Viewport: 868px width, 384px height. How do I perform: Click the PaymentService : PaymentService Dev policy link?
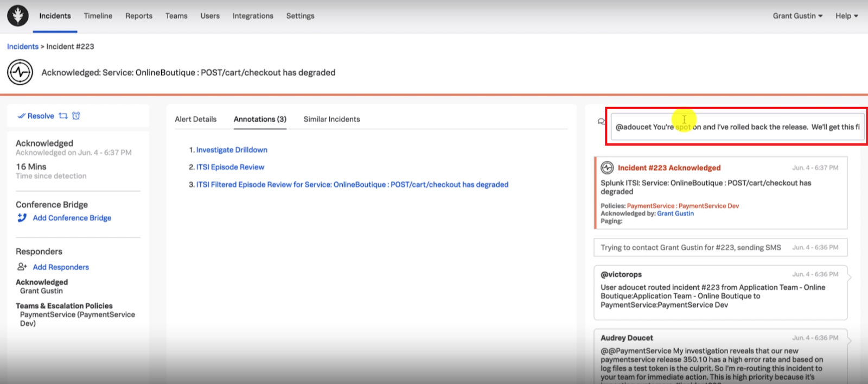pyautogui.click(x=683, y=206)
